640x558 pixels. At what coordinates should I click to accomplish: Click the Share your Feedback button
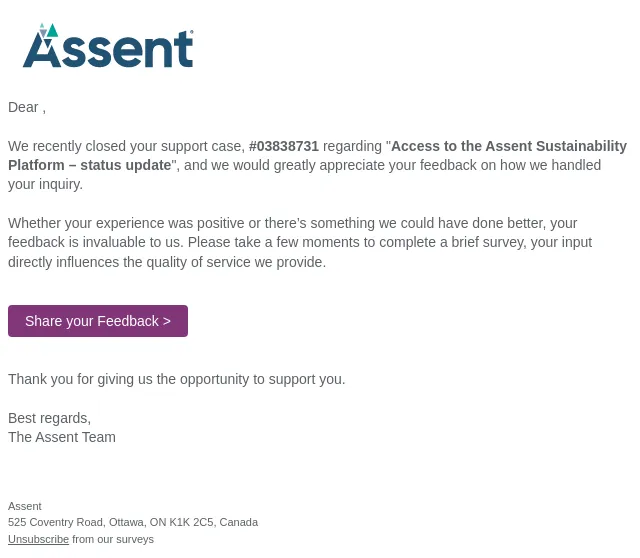pyautogui.click(x=98, y=321)
